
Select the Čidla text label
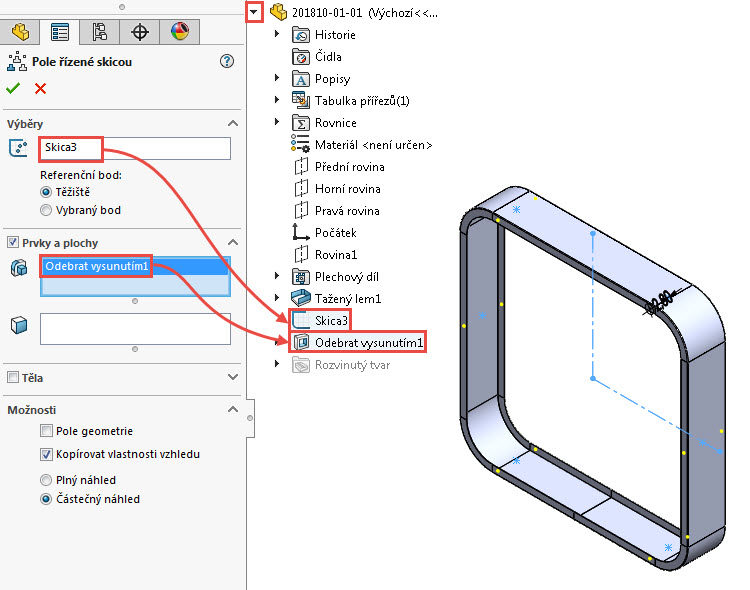coord(328,57)
